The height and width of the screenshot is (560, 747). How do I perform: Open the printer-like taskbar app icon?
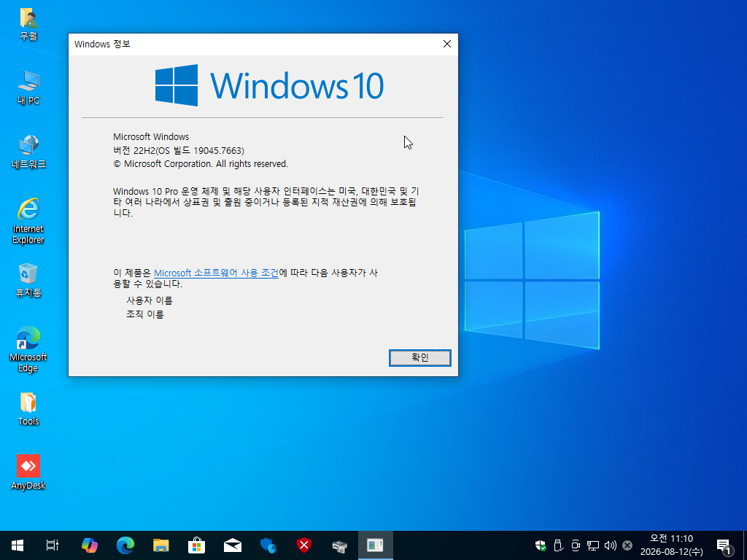coord(340,545)
